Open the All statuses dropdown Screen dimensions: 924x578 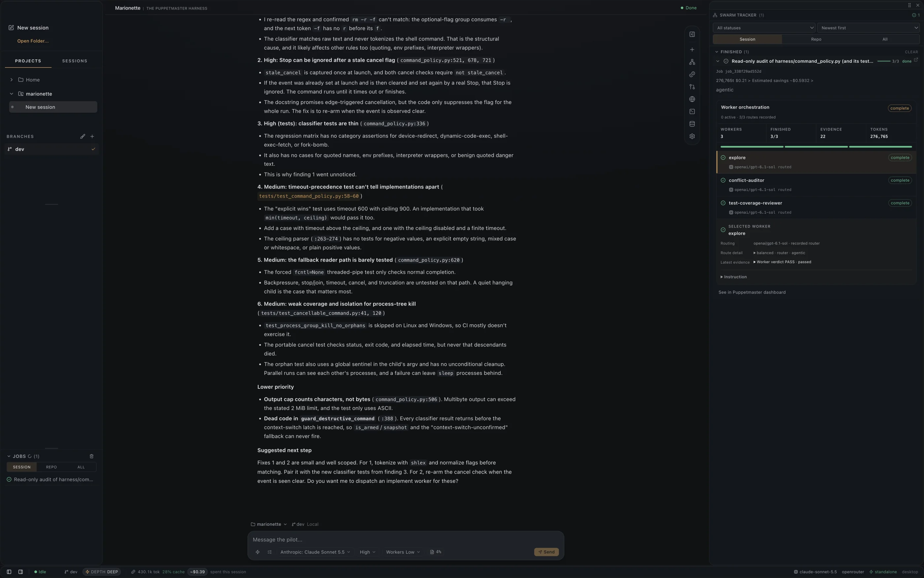click(x=764, y=28)
